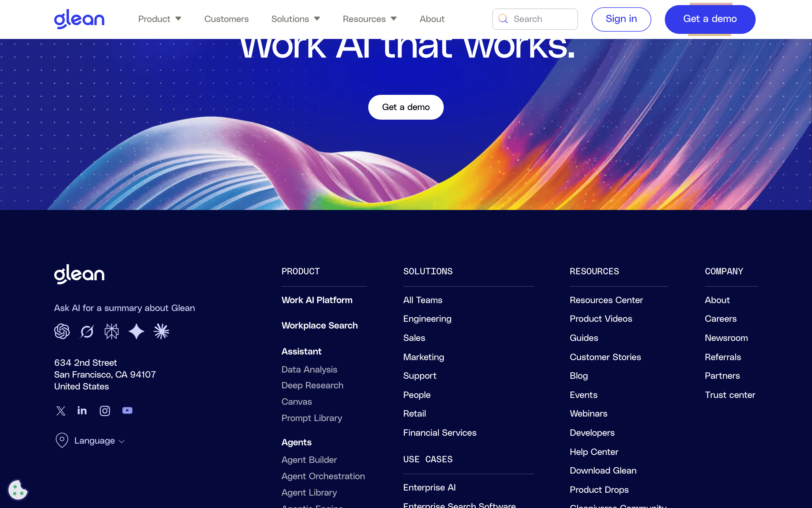
Task: Open the Gemini four-point star icon
Action: click(136, 331)
